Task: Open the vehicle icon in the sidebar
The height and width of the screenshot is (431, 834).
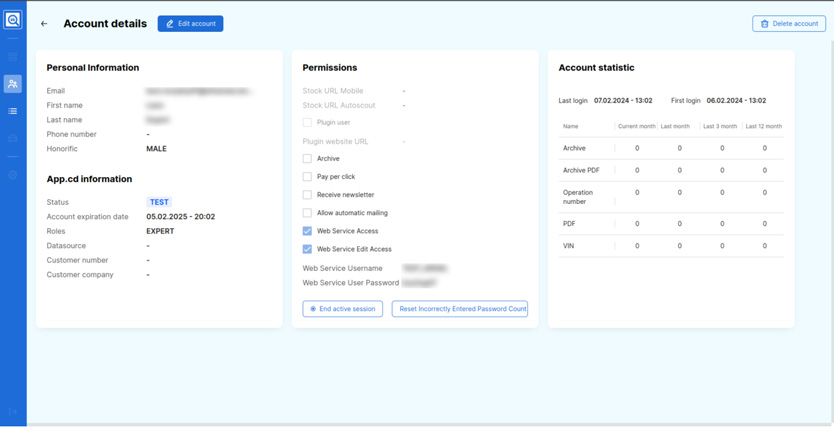Action: coord(13,138)
